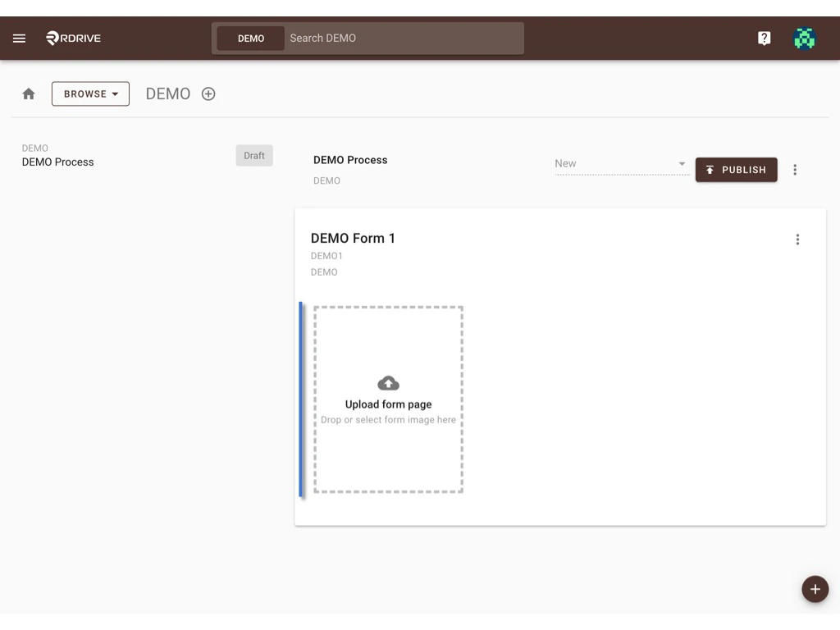Click the RDRIVE logo
Viewport: 840px width, 630px height.
coord(72,38)
